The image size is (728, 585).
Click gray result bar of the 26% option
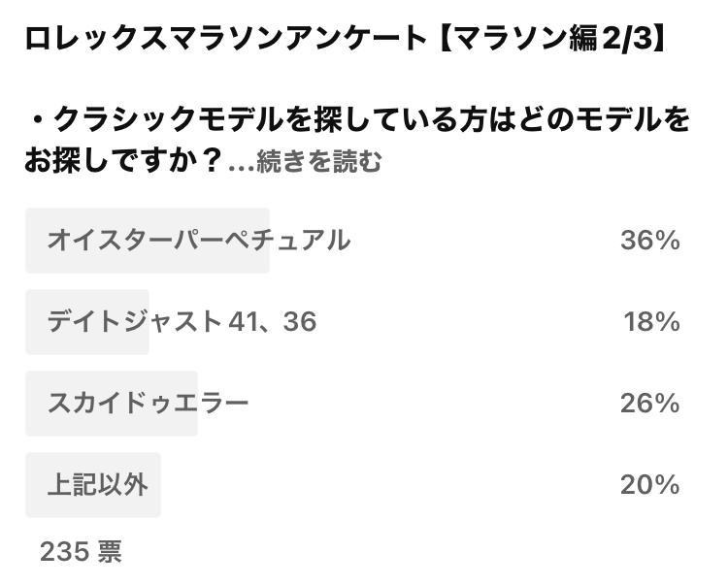pyautogui.click(x=112, y=404)
